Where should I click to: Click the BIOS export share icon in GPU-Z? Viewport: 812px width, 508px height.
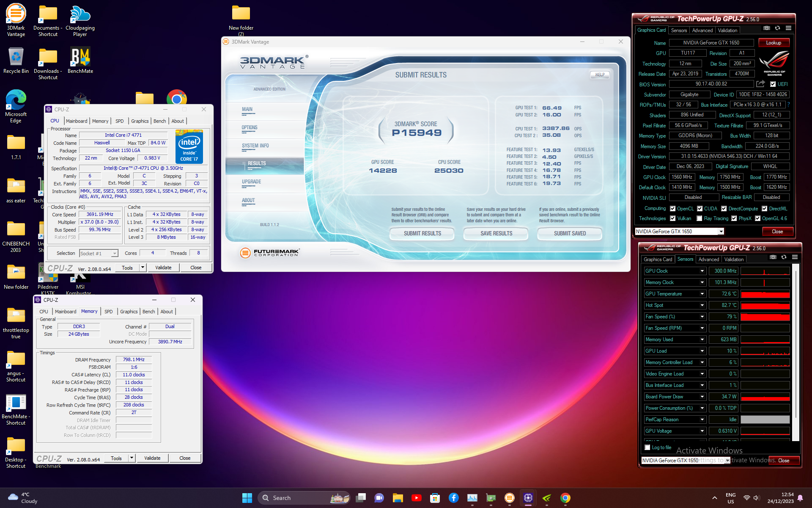[760, 84]
